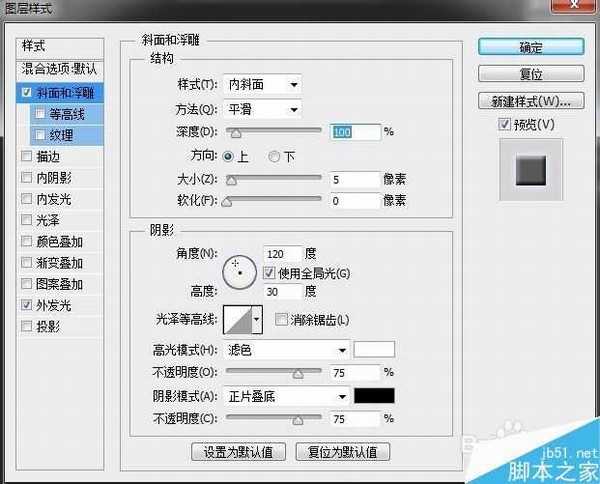The height and width of the screenshot is (484, 600).
Task: Enable the 描边 stroke checkbox
Action: (27, 155)
